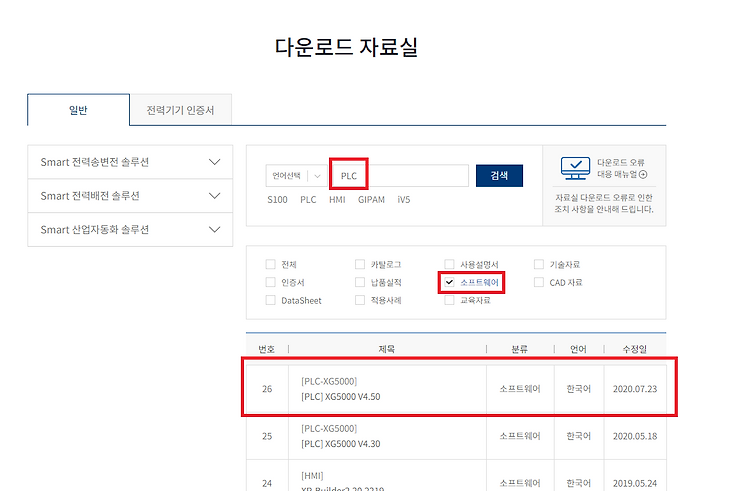Check the 납품실적 checkbox
Image resolution: width=750 pixels, height=491 pixels.
[x=360, y=283]
